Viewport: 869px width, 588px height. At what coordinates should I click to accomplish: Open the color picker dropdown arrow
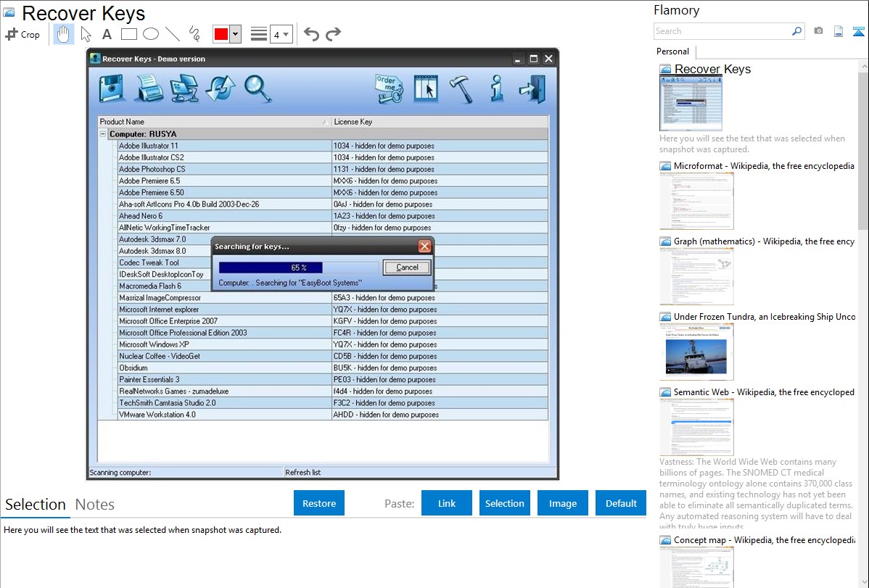click(x=235, y=34)
